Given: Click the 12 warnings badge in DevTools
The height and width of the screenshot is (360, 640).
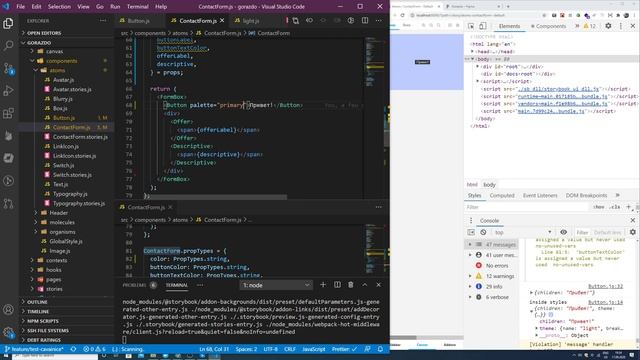Looking at the screenshot, I should click(x=590, y=26).
